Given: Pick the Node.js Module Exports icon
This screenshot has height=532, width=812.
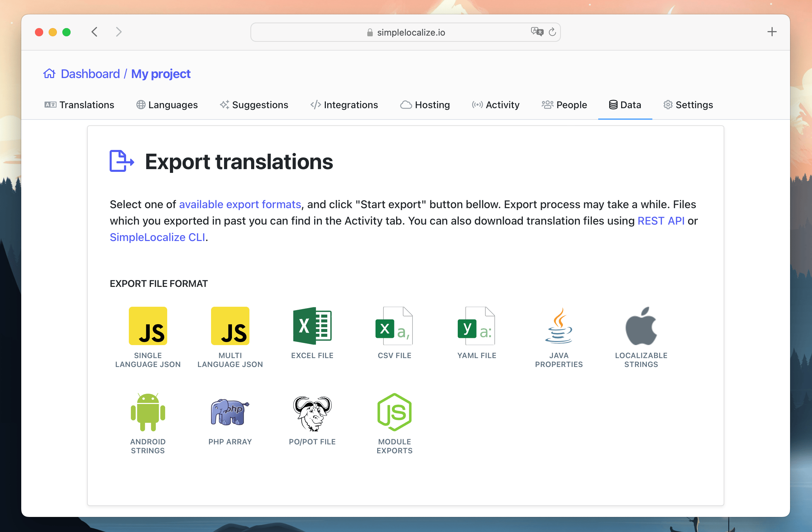Looking at the screenshot, I should coord(394,412).
